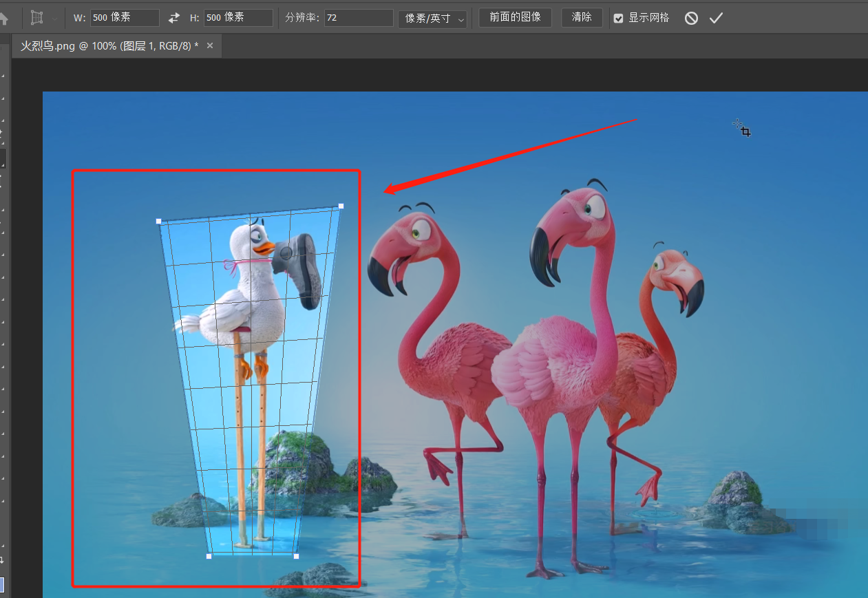This screenshot has width=868, height=598.
Task: Click the bottom-right perspective crop handle
Action: [296, 556]
